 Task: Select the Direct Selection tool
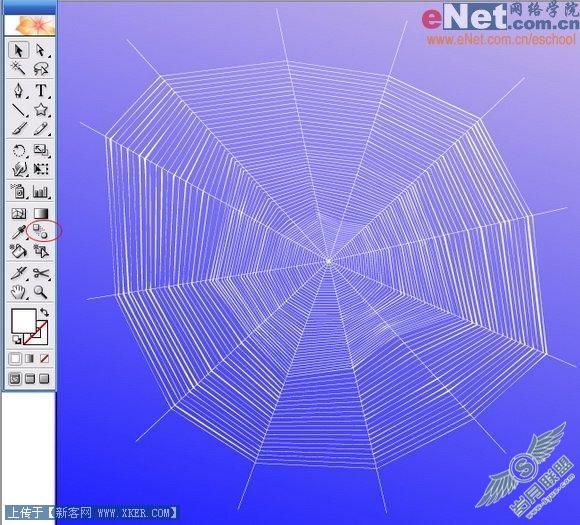[41, 50]
